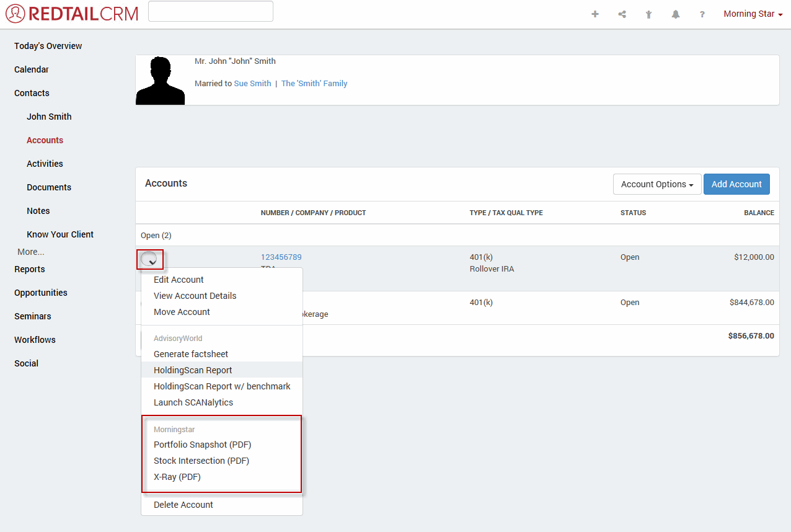The height and width of the screenshot is (532, 791).
Task: Go to Documents in the sidebar
Action: (x=49, y=187)
